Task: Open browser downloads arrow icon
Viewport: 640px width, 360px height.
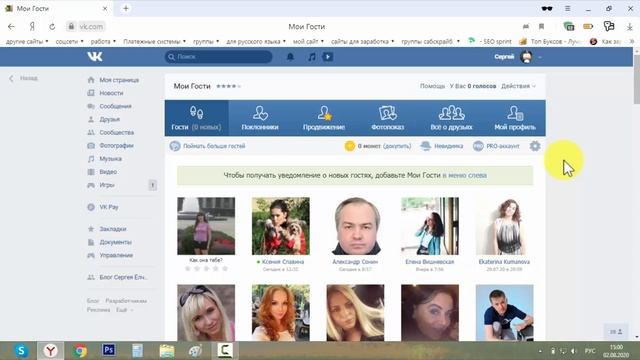Action: 629,27
